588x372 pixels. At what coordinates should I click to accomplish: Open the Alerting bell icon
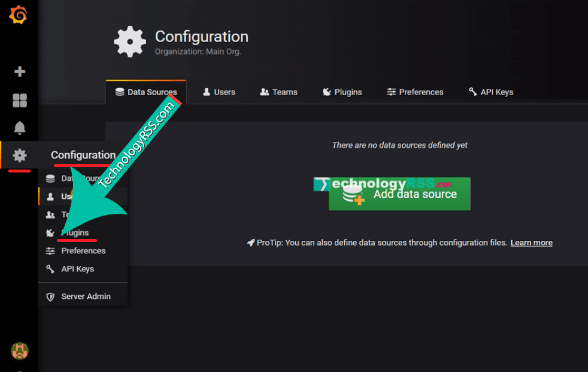pos(20,128)
